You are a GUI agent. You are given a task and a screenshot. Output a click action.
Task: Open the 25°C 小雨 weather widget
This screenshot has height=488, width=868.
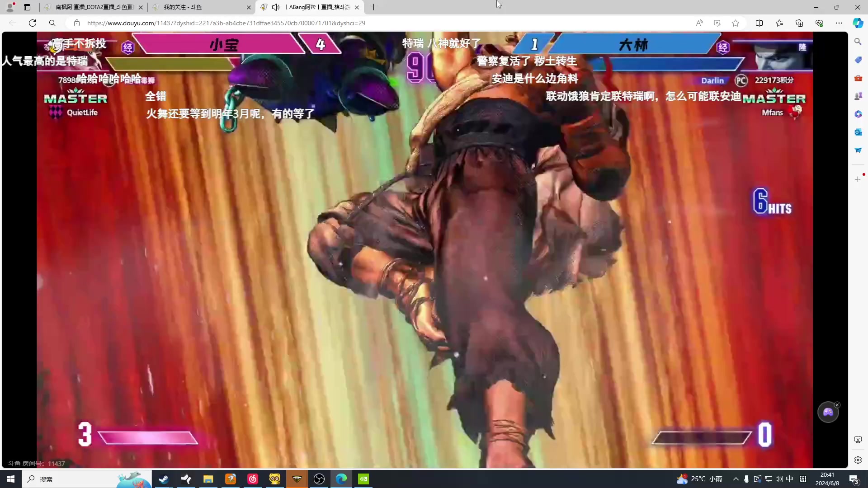[699, 479]
